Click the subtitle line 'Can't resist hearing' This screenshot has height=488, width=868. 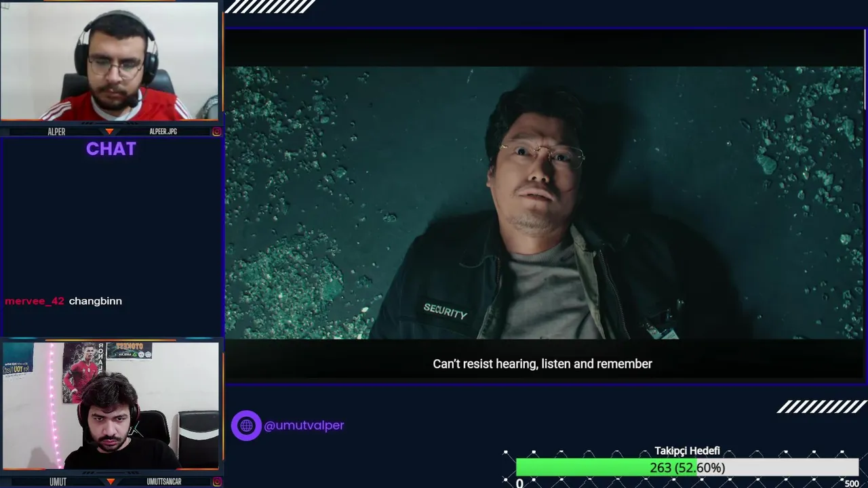(x=542, y=364)
